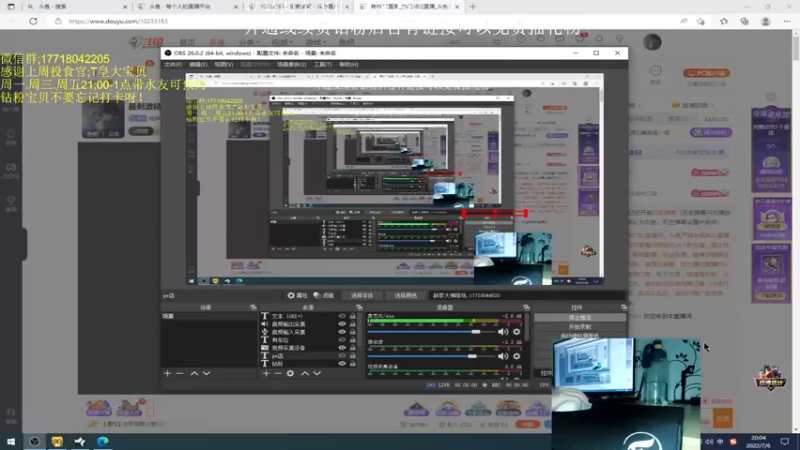
Task: Open 文件(F) menu in OBS
Action: pos(172,65)
